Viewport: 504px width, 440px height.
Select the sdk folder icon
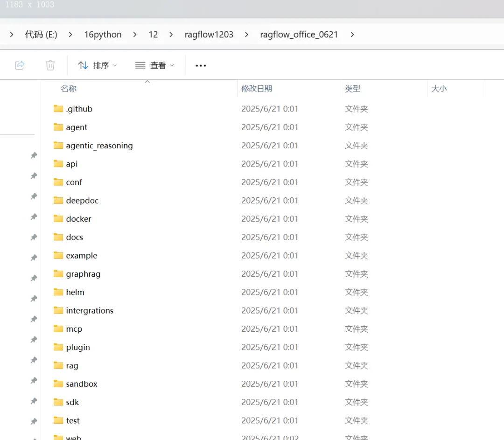pos(58,402)
